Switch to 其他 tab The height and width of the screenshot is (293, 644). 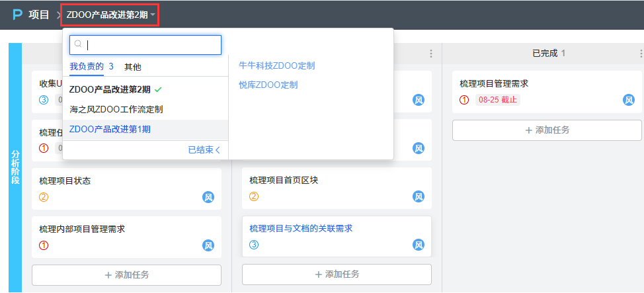coord(132,67)
